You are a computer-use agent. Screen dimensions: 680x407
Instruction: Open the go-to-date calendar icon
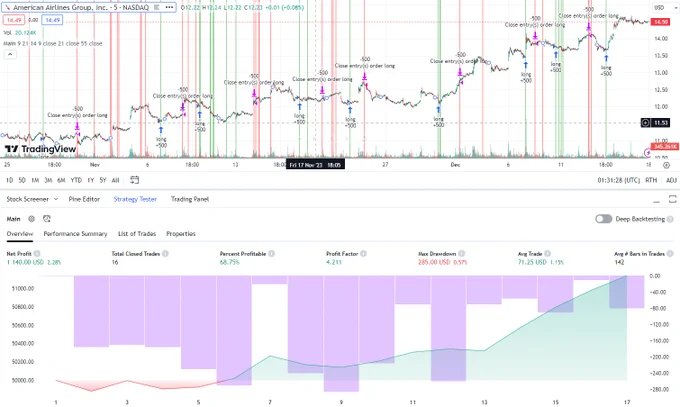click(x=134, y=180)
